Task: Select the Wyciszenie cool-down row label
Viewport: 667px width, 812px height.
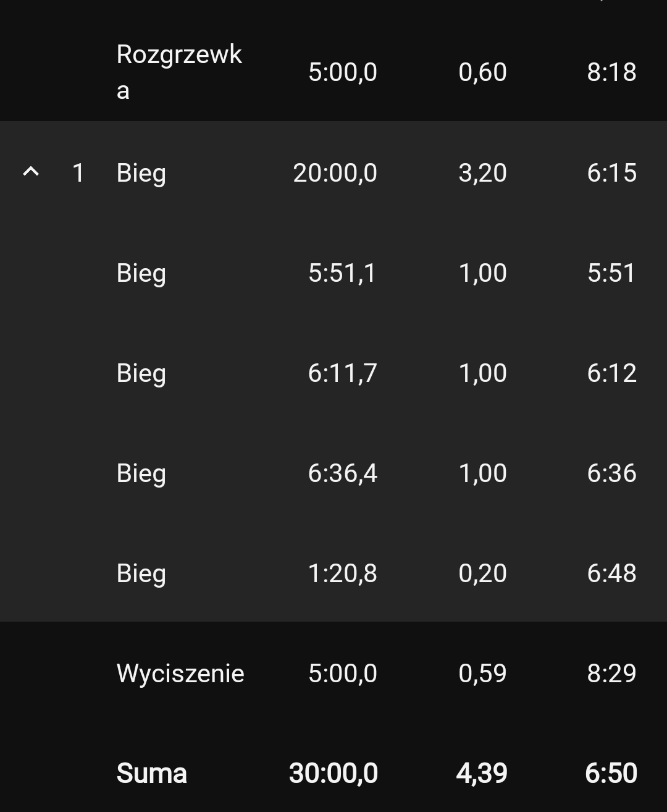Action: tap(180, 674)
